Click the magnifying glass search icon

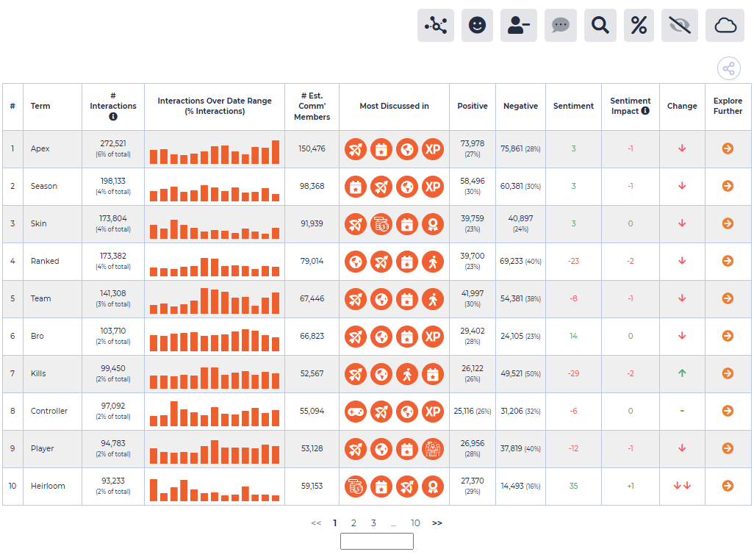(600, 26)
